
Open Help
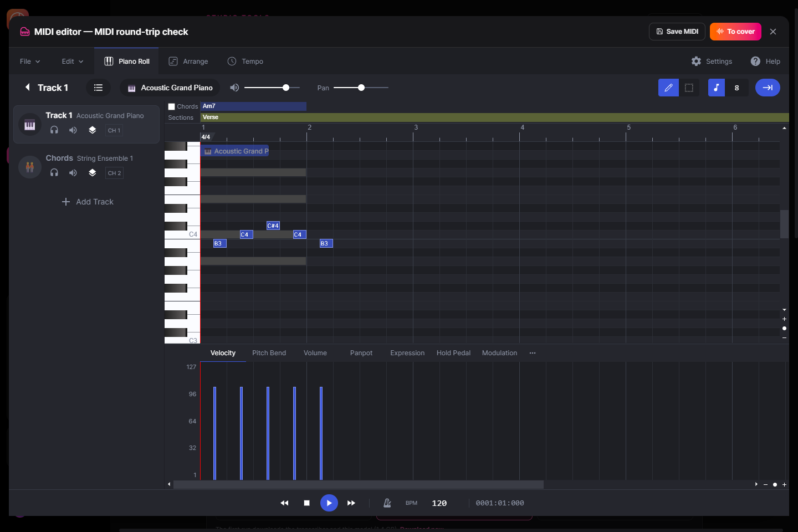tap(765, 61)
